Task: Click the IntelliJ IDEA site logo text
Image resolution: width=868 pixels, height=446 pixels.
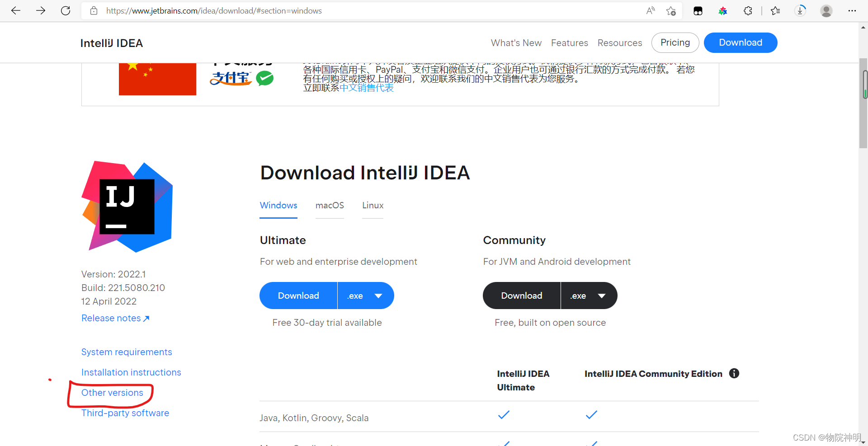Action: click(112, 43)
